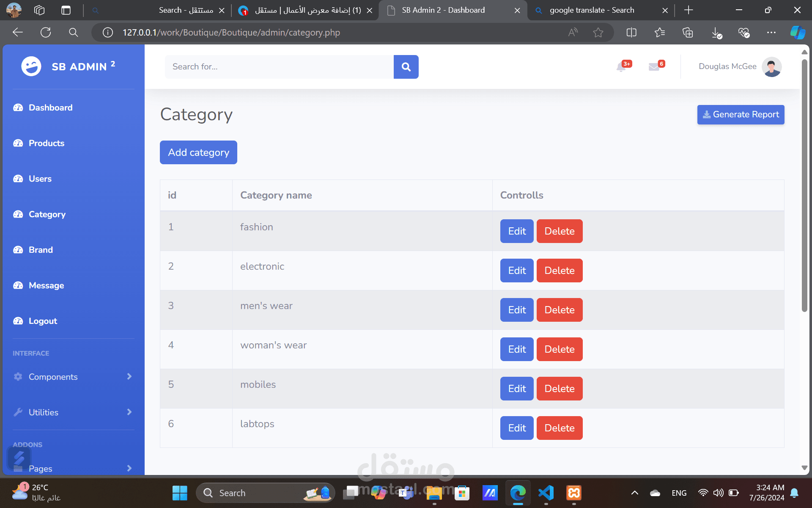Open Brand in the sidebar
812x508 pixels.
coord(41,250)
